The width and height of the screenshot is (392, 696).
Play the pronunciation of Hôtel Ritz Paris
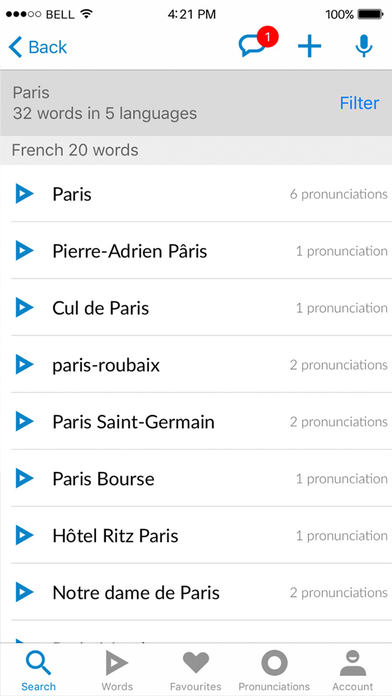24,535
